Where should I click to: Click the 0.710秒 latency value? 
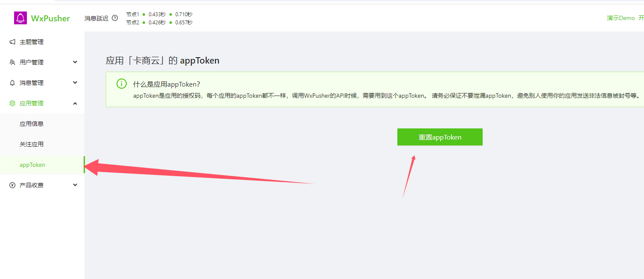[x=184, y=14]
